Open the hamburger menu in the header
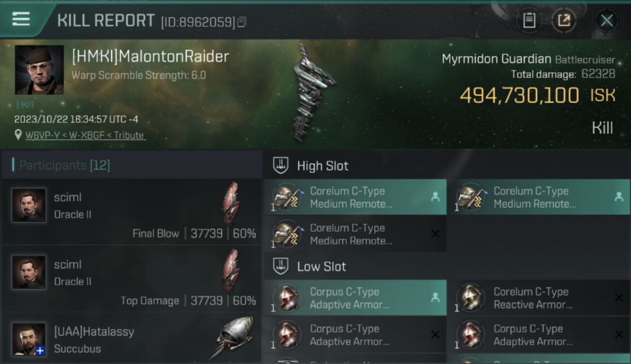 click(x=21, y=19)
